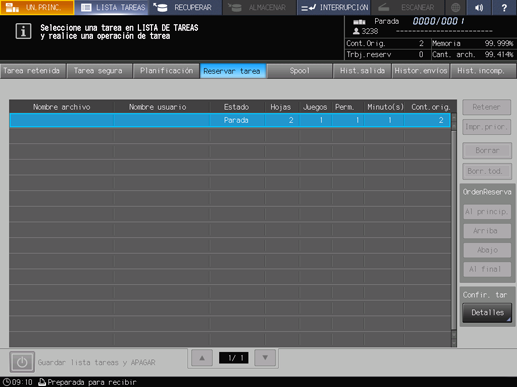The image size is (517, 387).
Task: Open the Planificación tab
Action: pos(166,71)
